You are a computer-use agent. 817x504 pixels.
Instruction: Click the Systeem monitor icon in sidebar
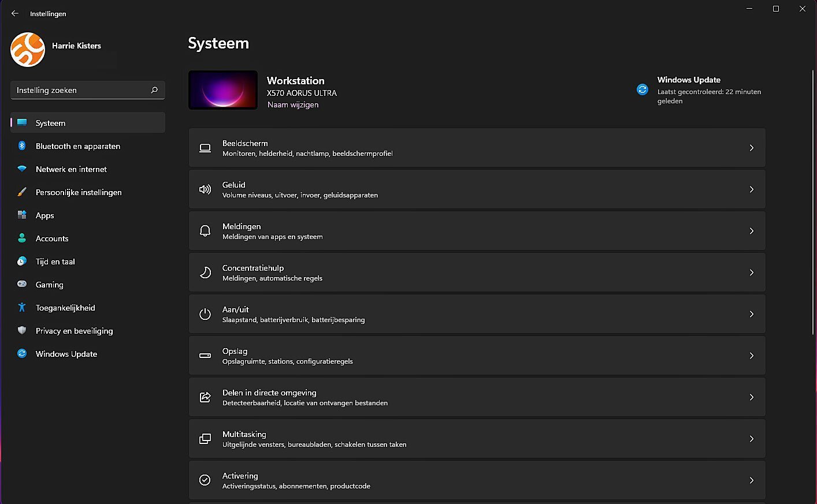pos(22,122)
